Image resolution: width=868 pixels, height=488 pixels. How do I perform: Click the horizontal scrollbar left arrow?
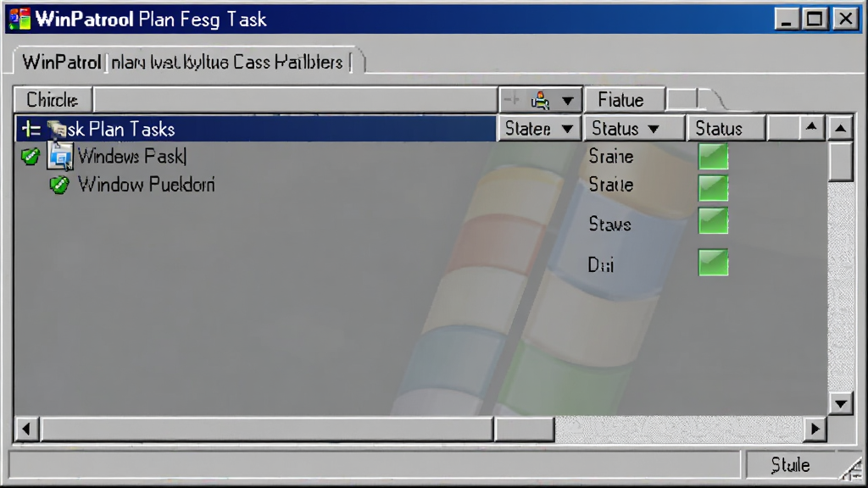pos(26,429)
